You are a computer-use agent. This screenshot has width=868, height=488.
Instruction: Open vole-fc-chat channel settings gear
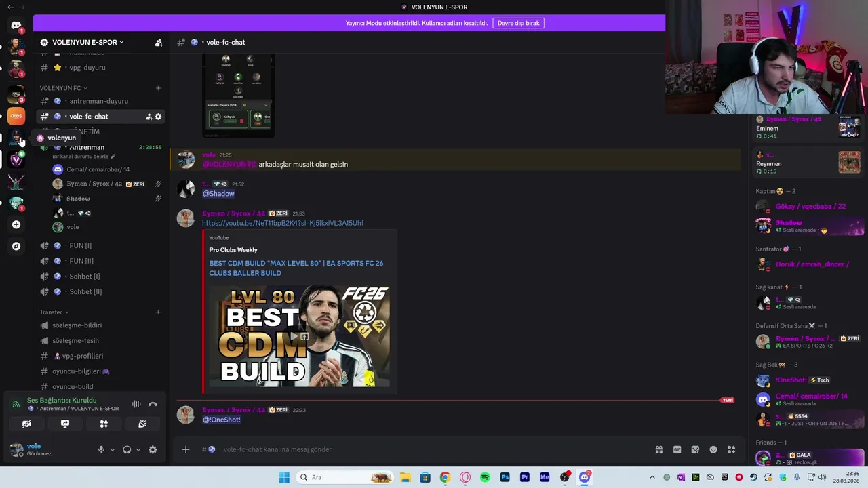(158, 117)
